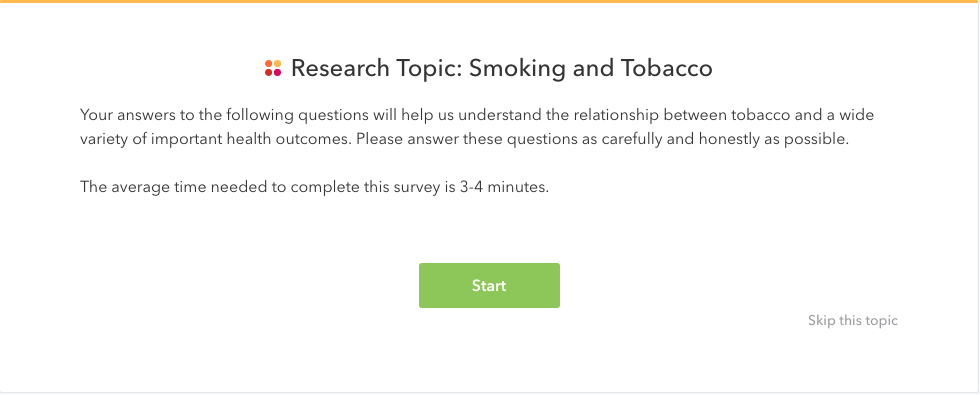The width and height of the screenshot is (980, 395).
Task: Click the word "tobacco" in the description
Action: point(760,115)
